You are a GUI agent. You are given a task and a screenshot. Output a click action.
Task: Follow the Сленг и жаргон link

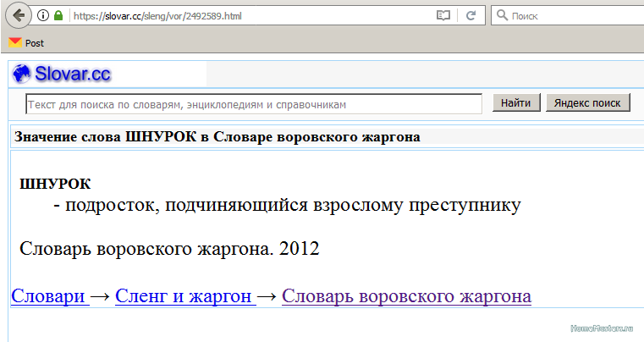pyautogui.click(x=184, y=296)
